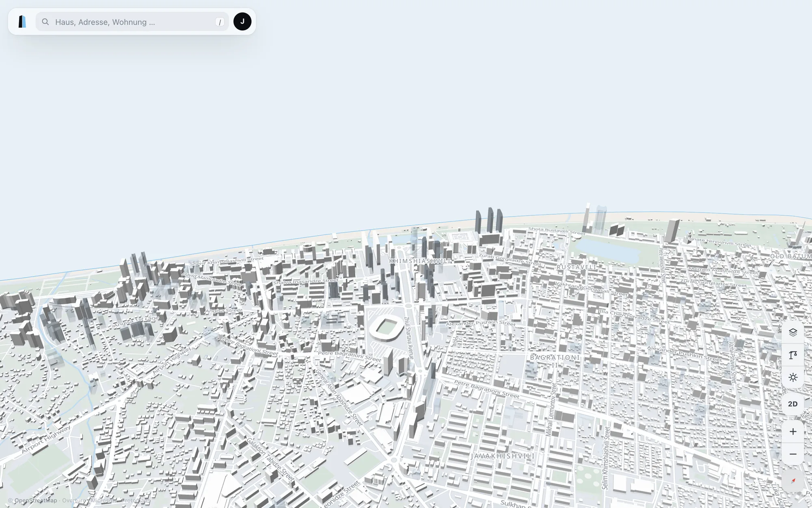Open the OpenStreetMap attribution link

tap(36, 500)
